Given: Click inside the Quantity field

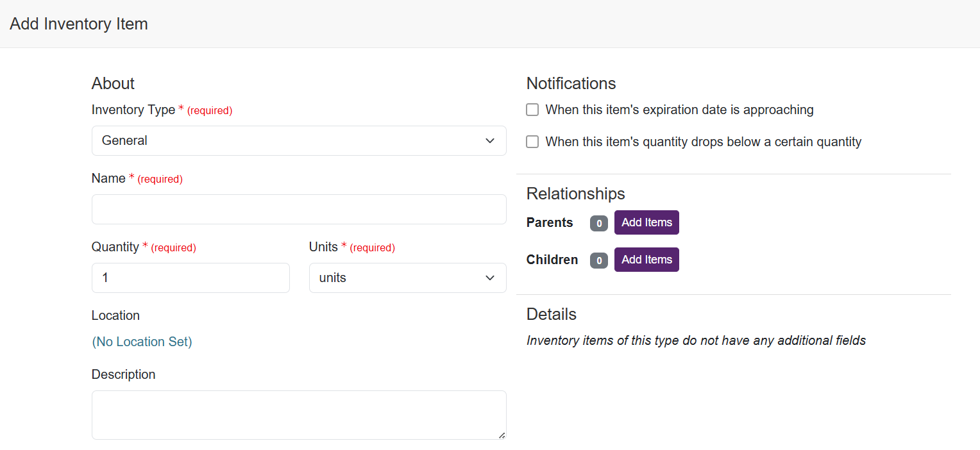Looking at the screenshot, I should click(x=190, y=278).
